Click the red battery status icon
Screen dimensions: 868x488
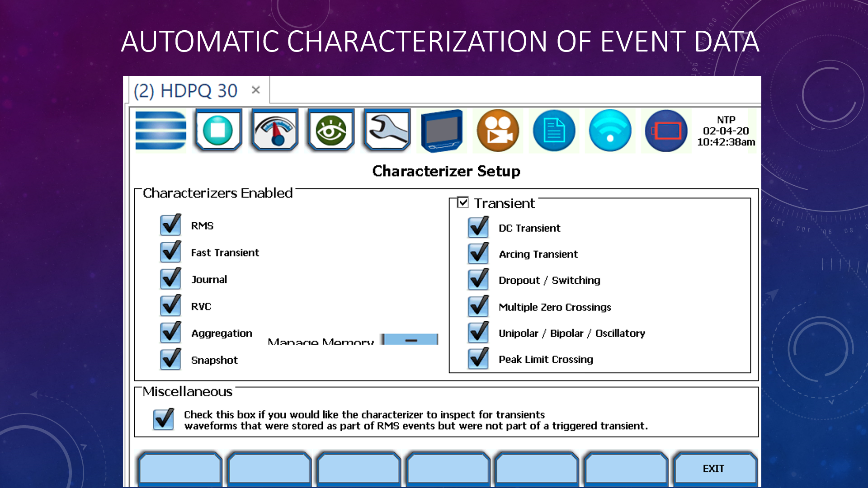click(x=666, y=130)
